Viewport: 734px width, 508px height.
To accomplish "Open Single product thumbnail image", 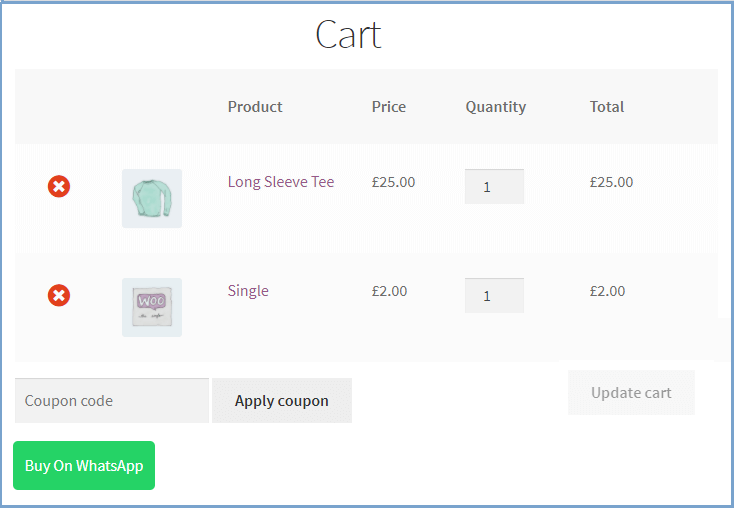I will point(152,308).
